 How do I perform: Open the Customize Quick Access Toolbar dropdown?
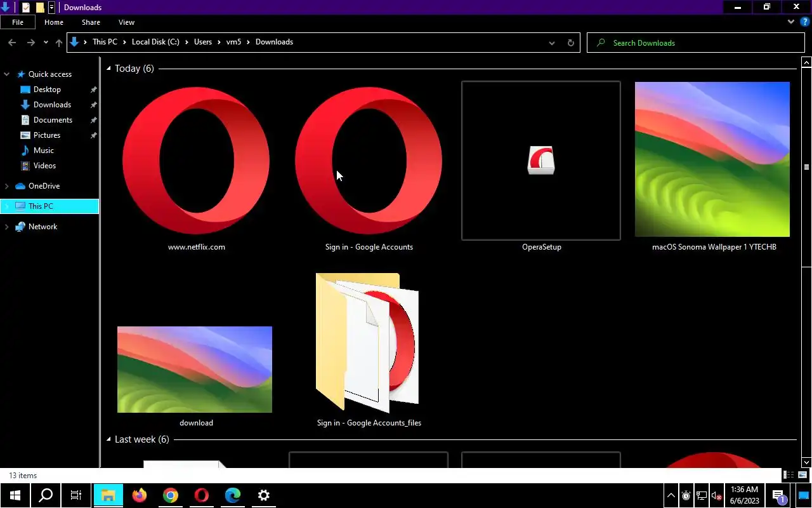(x=51, y=8)
